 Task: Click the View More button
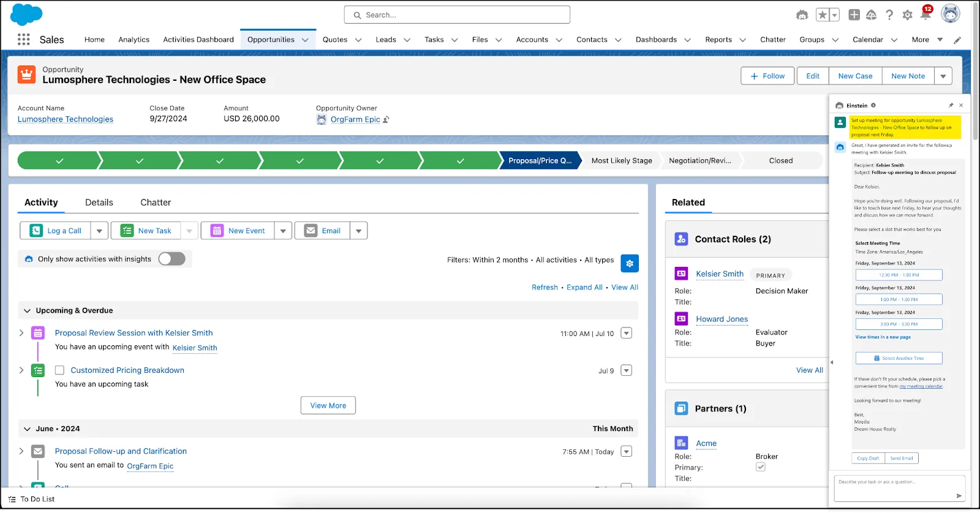point(328,405)
